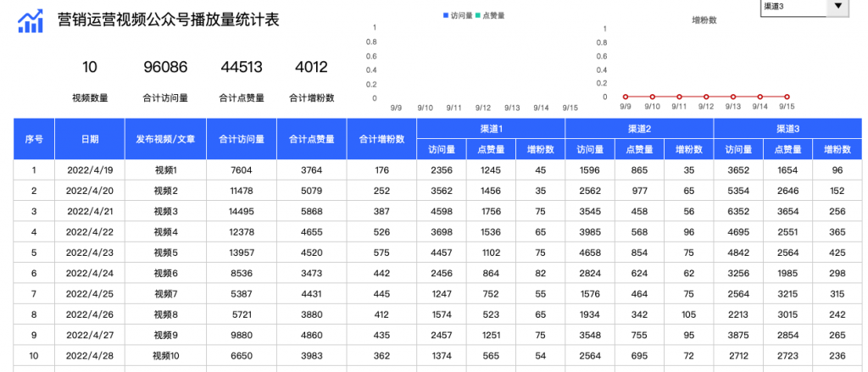Select date cell 2022/4/28
Screen dimensions: 868x372
coord(90,355)
